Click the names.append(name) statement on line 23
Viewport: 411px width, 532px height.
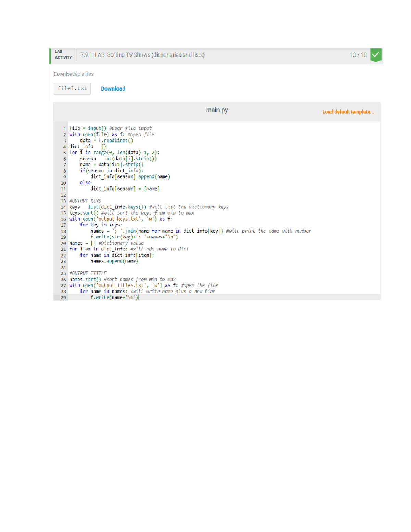[113, 261]
